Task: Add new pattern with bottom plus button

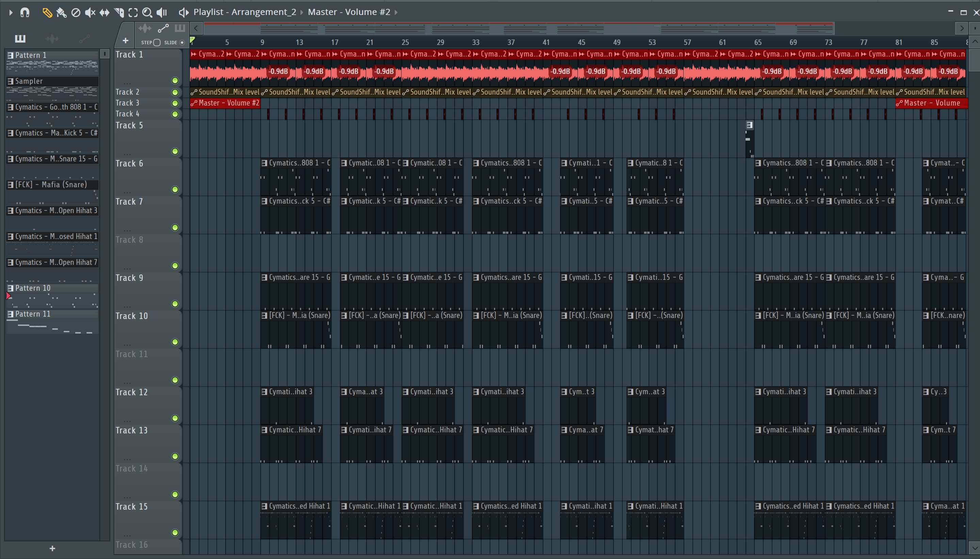Action: [x=52, y=548]
